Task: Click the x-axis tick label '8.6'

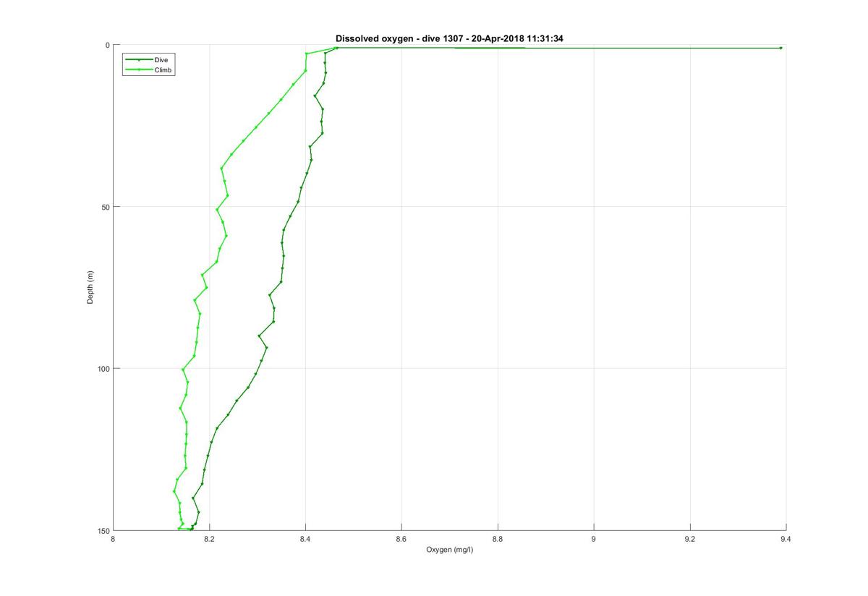Action: coord(401,539)
